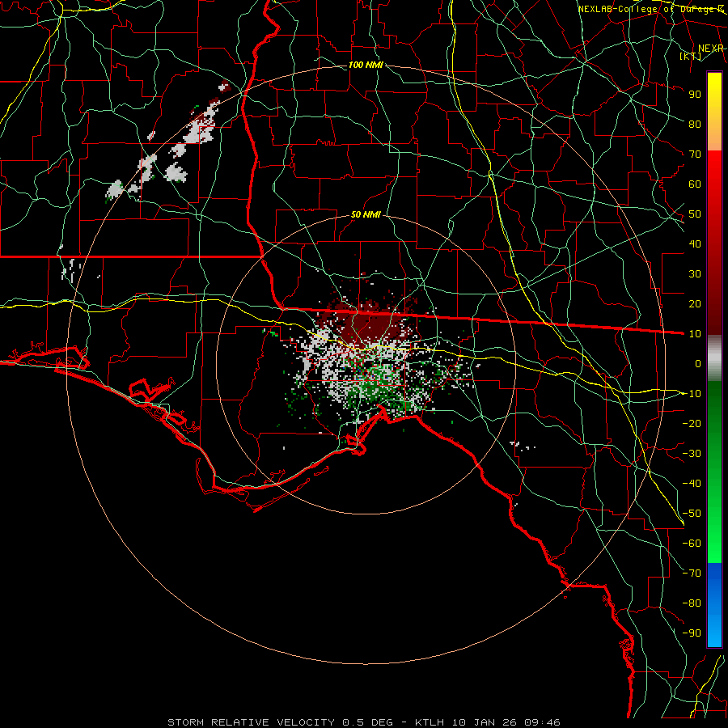
Task: Click the "80" value on the velocity scale
Action: pyautogui.click(x=695, y=124)
